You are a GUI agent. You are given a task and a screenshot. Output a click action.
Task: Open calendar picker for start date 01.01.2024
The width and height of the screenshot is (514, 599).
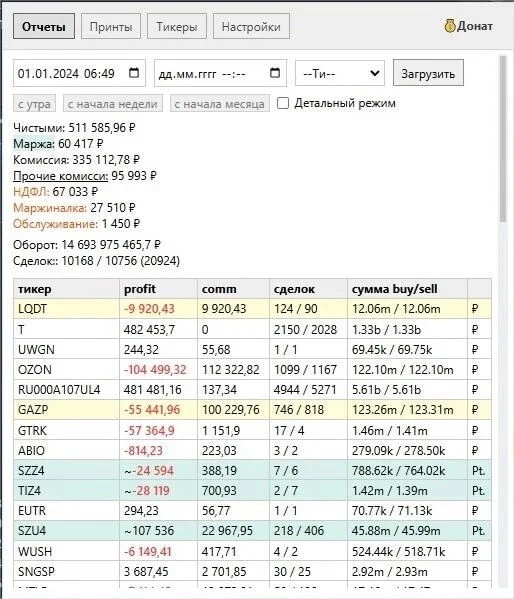(x=134, y=73)
